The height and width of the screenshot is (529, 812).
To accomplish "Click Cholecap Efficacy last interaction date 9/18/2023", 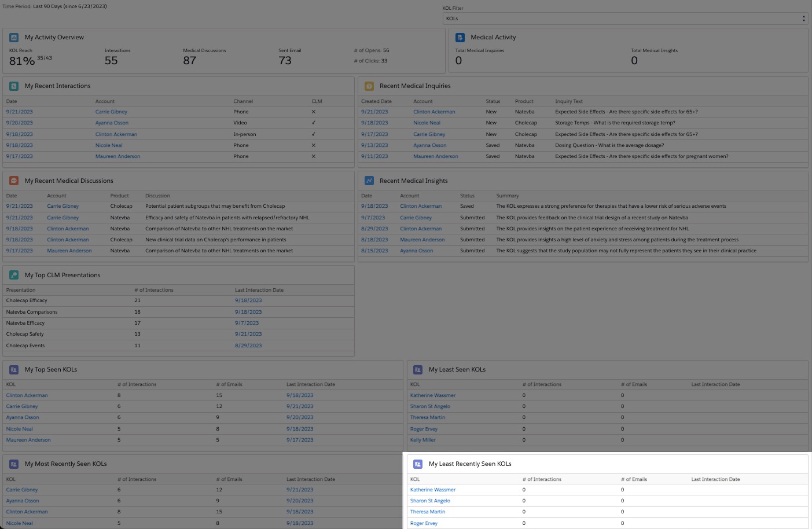I will pyautogui.click(x=248, y=300).
